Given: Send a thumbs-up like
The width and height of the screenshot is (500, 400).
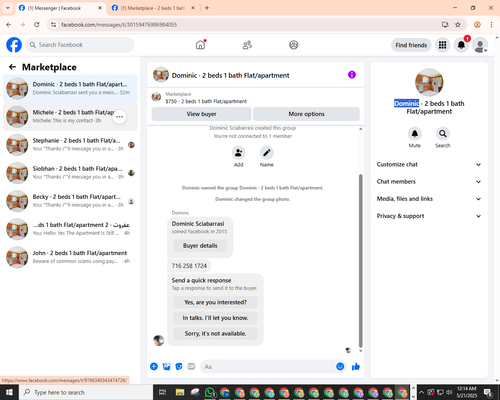Looking at the screenshot, I should (356, 367).
